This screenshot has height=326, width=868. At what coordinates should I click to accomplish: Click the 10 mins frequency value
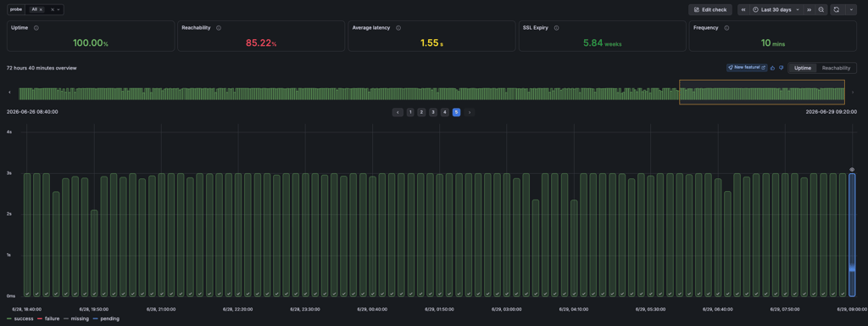773,42
